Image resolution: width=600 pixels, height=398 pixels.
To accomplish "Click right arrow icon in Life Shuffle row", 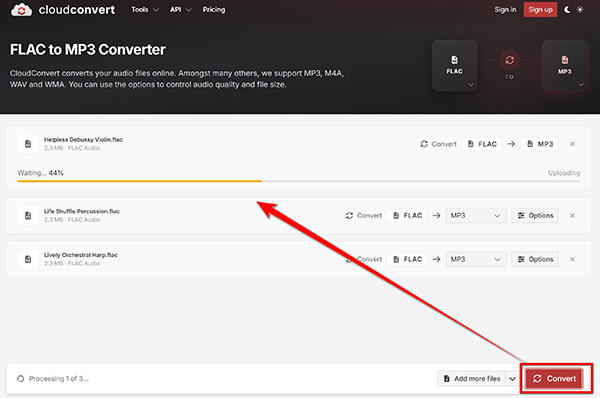I will pyautogui.click(x=437, y=215).
